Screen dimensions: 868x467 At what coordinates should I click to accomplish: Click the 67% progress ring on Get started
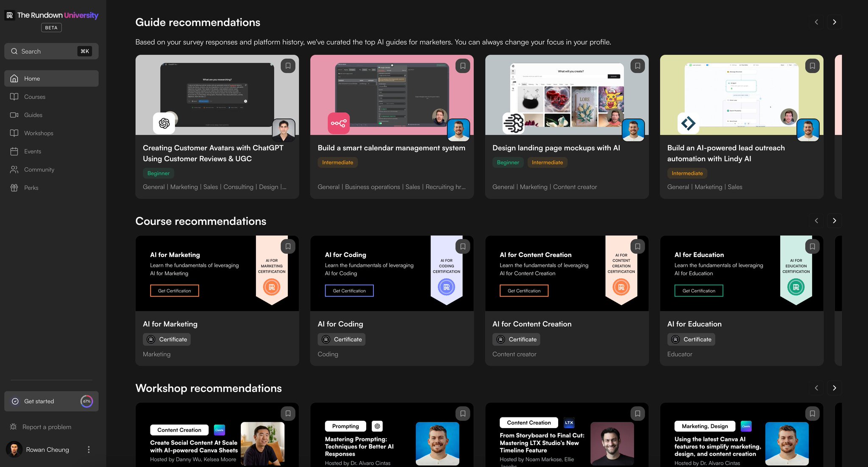(87, 401)
